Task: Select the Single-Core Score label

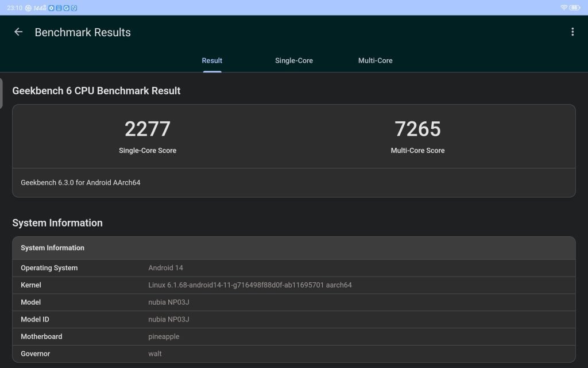Action: point(148,151)
